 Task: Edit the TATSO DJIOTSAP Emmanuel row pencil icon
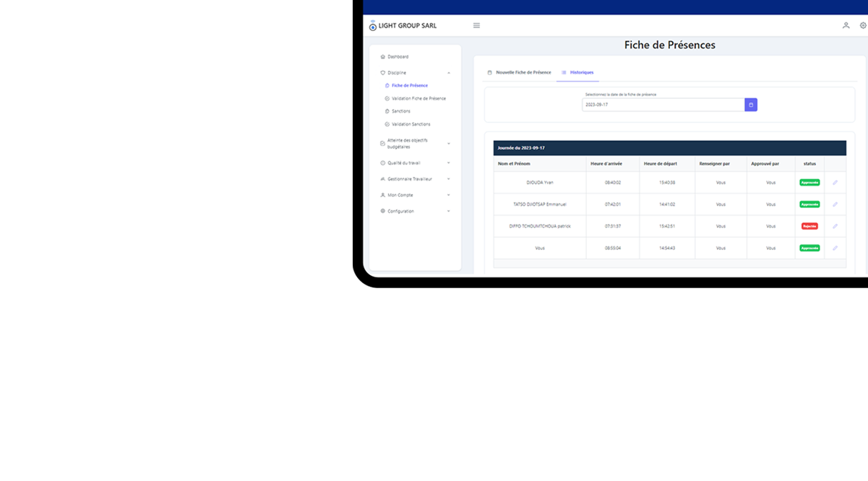(835, 204)
